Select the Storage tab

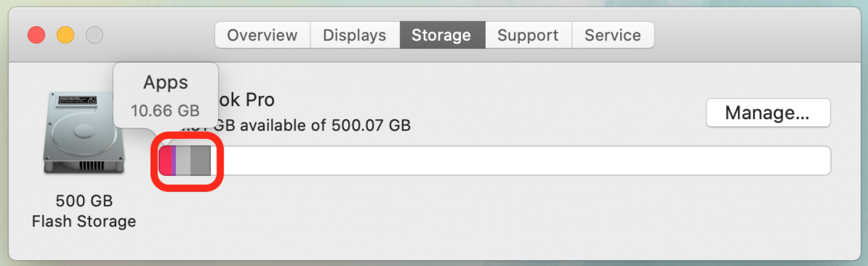tap(442, 35)
